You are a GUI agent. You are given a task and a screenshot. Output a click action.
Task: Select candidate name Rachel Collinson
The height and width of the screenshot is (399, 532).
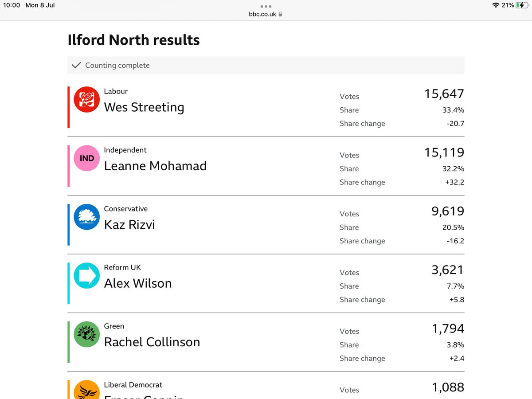point(152,342)
